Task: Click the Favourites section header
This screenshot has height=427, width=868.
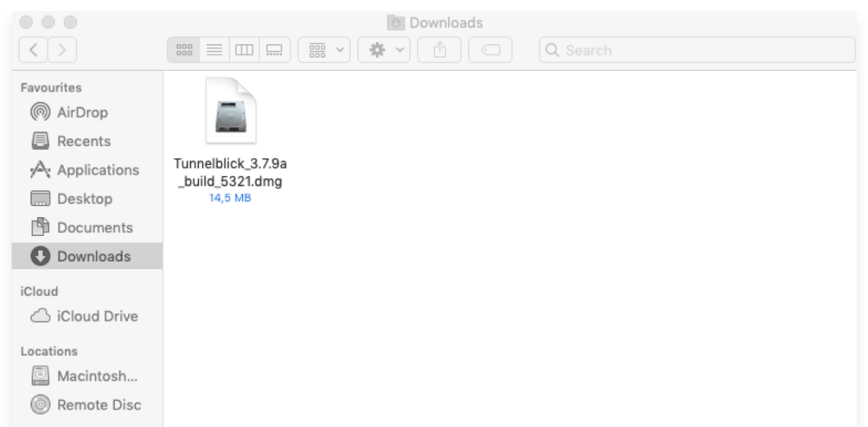Action: click(51, 88)
